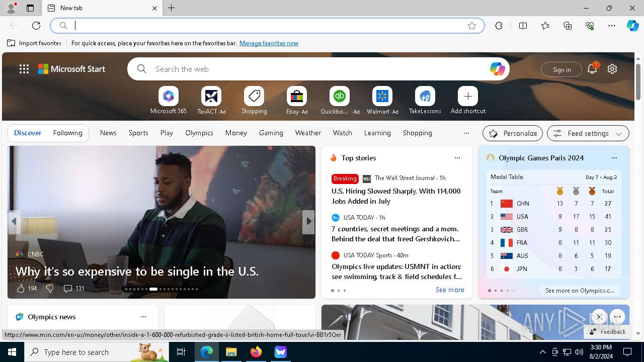This screenshot has height=362, width=644.
Task: Open the tab actions menu icon
Action: (x=30, y=8)
